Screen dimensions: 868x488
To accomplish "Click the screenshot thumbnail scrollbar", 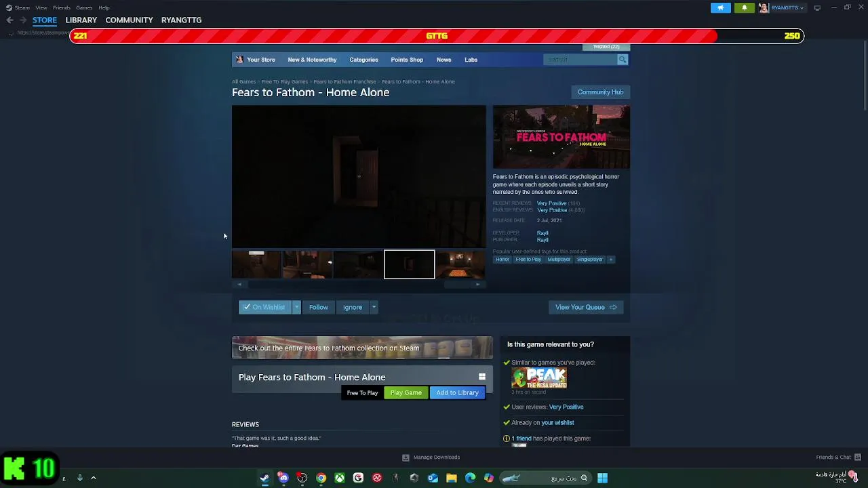I will point(359,285).
